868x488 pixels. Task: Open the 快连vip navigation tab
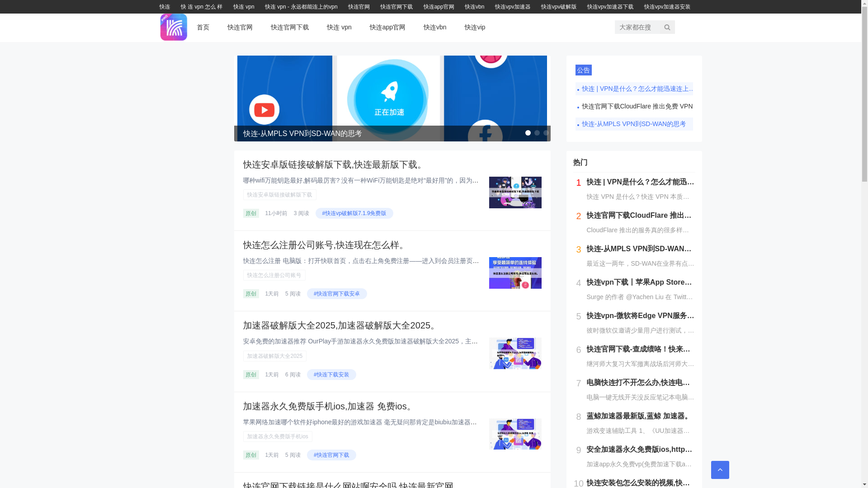[x=475, y=27]
